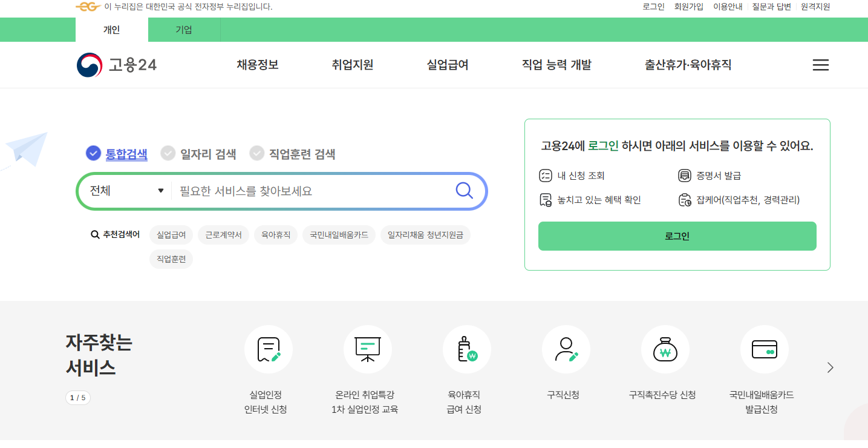Viewport: 868px width, 448px height.
Task: Select the 직업훈련 검색 search option
Action: [x=293, y=154]
